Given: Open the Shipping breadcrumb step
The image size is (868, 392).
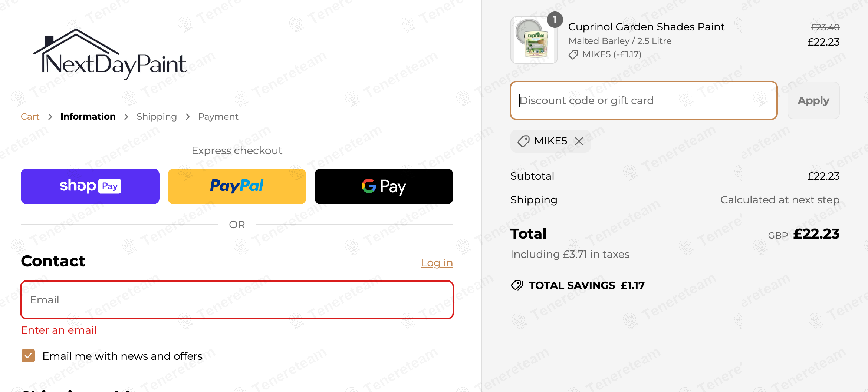Looking at the screenshot, I should (x=157, y=117).
